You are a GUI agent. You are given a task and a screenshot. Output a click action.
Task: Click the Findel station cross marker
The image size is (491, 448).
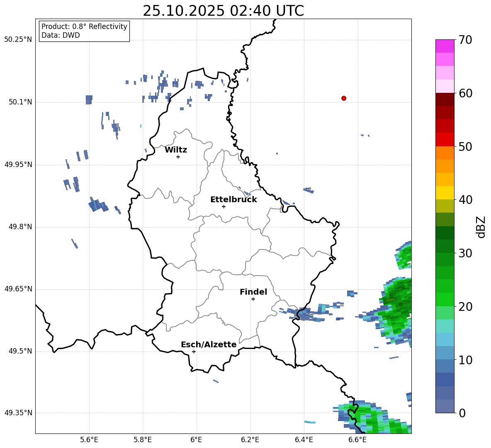253,299
